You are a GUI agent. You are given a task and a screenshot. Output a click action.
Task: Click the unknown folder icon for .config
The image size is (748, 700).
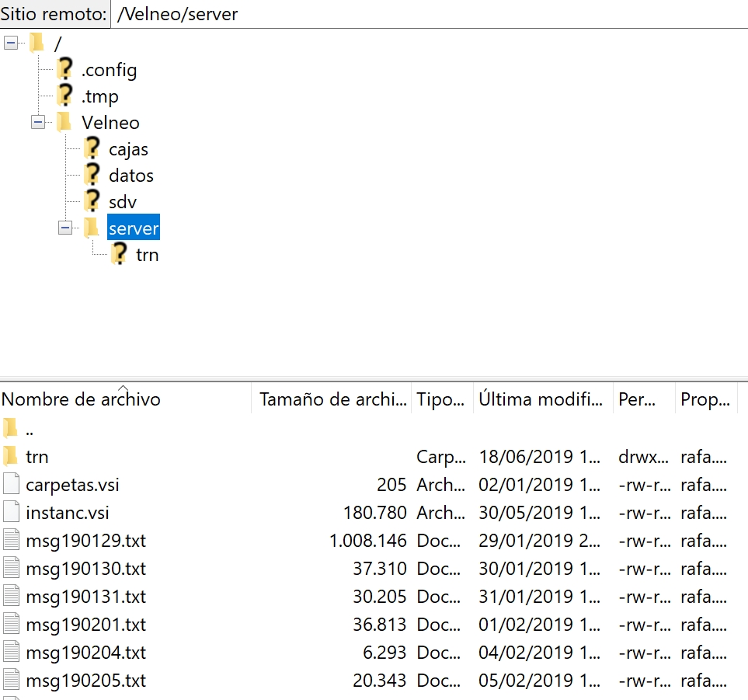tap(65, 70)
